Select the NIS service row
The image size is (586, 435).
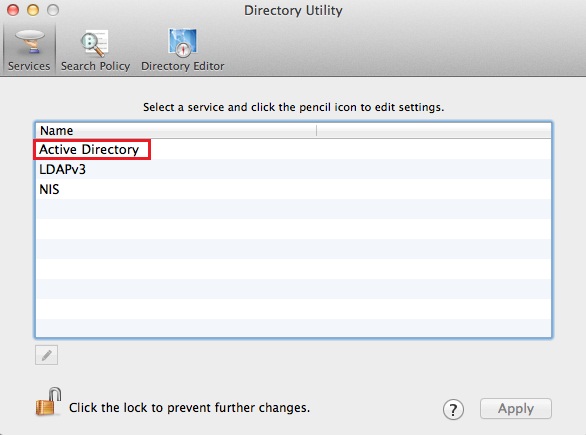pyautogui.click(x=293, y=189)
